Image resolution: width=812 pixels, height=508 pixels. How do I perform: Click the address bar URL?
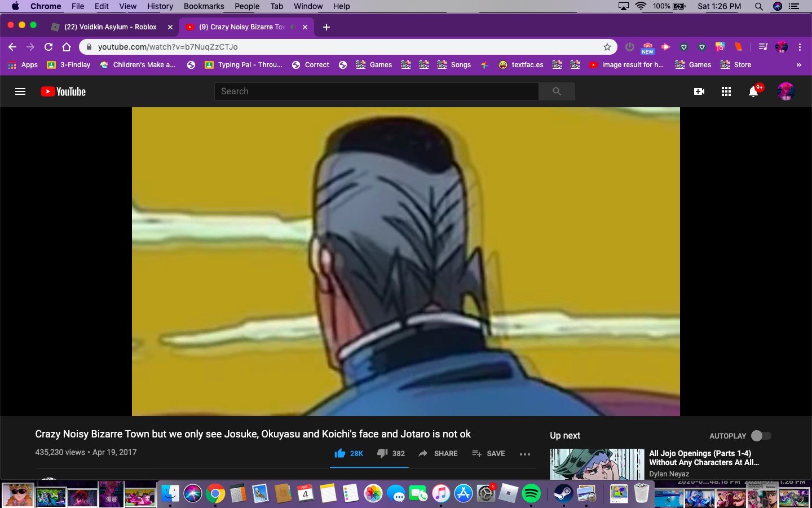click(168, 47)
